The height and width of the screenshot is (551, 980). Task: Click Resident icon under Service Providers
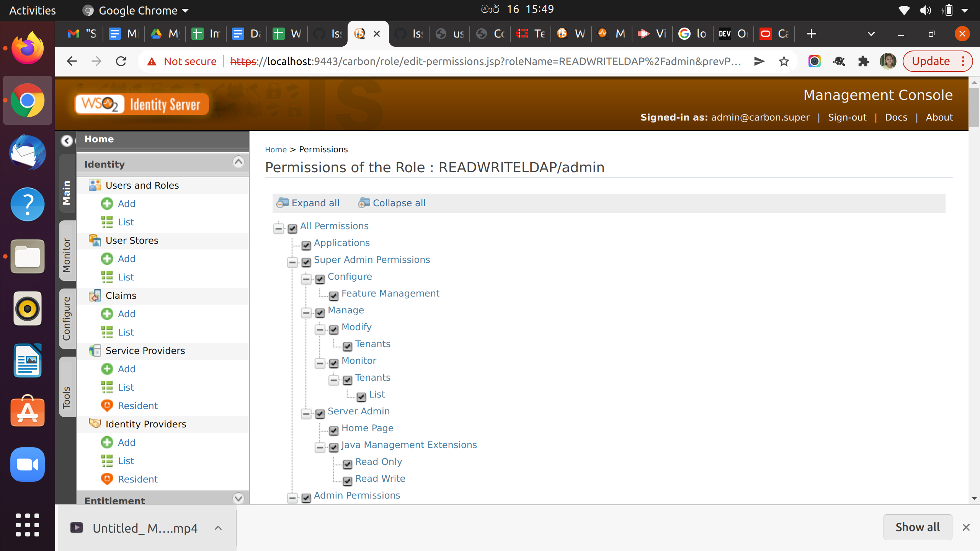[x=107, y=406]
